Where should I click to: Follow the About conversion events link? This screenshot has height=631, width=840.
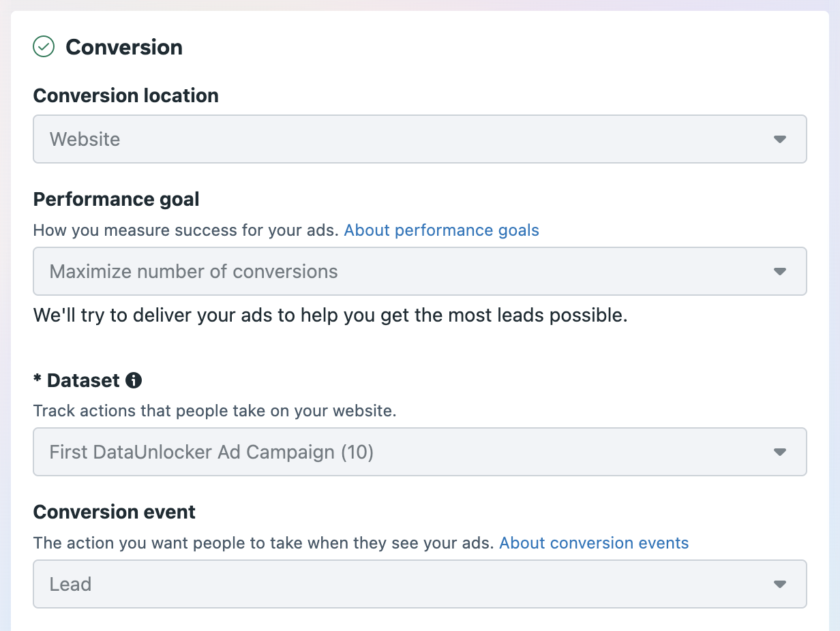[594, 543]
